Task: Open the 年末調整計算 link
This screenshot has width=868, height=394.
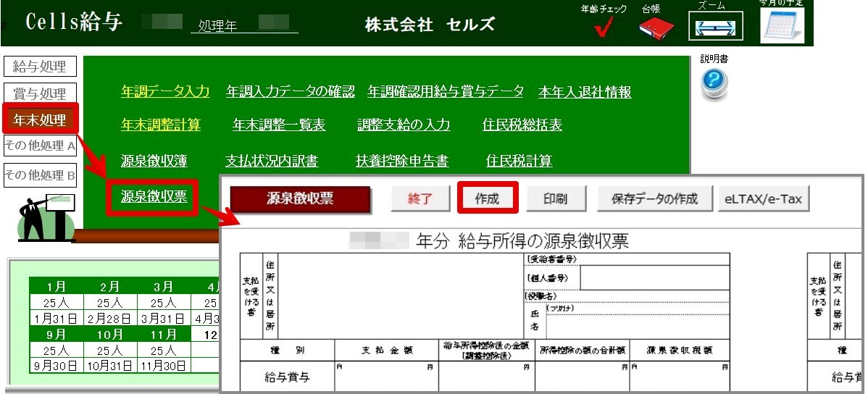Action: [x=161, y=125]
